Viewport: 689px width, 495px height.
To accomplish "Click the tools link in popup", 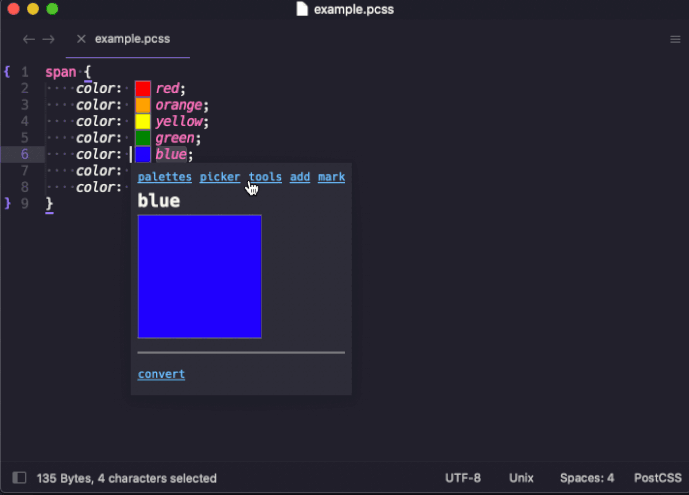I will [265, 177].
